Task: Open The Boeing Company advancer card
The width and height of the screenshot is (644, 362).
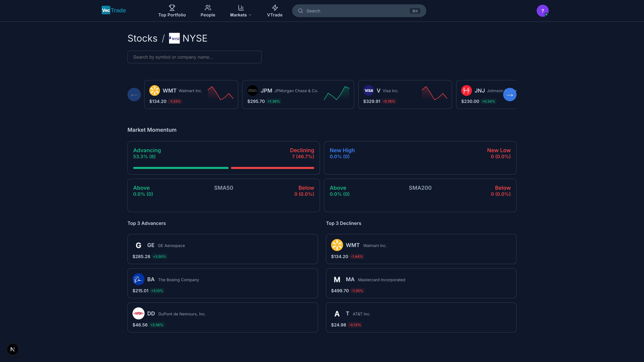Action: click(x=223, y=283)
